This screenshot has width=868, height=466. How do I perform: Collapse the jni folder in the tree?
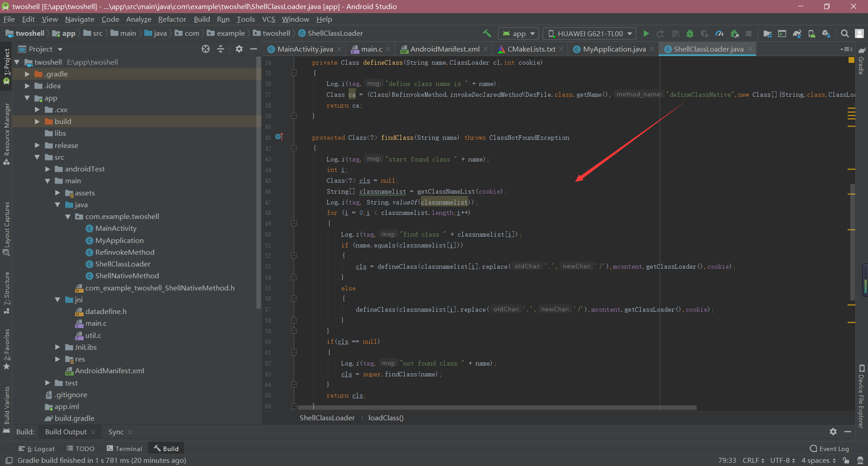pos(57,300)
